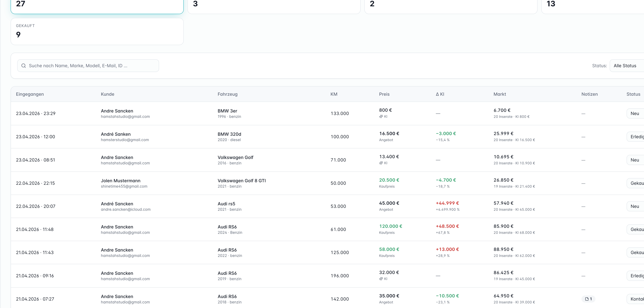Click email hamsterstudio@gmail.com

[x=125, y=140]
